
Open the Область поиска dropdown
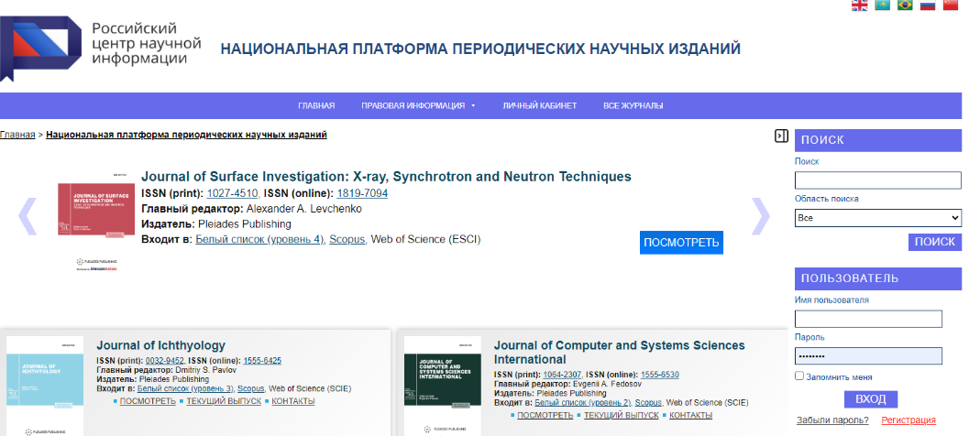(878, 218)
